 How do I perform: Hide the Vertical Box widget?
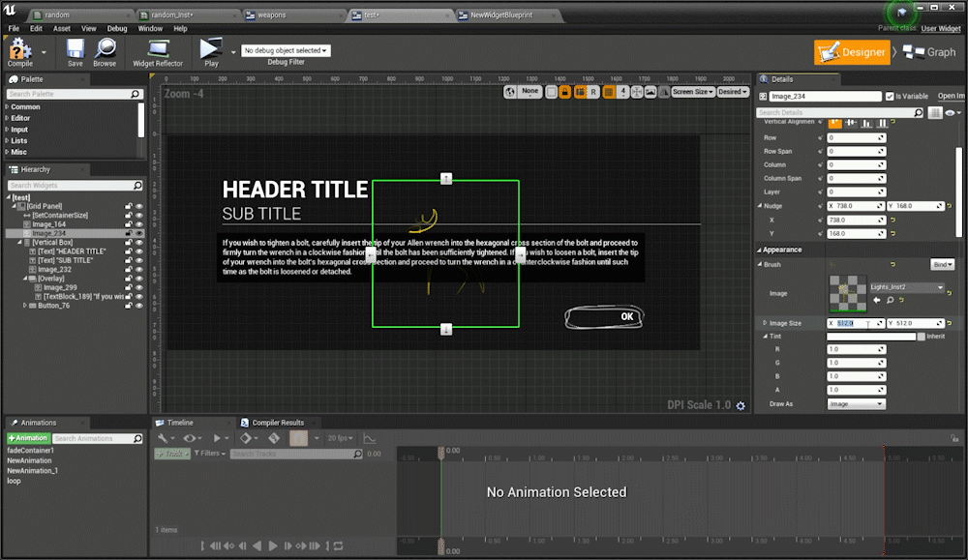click(x=138, y=243)
